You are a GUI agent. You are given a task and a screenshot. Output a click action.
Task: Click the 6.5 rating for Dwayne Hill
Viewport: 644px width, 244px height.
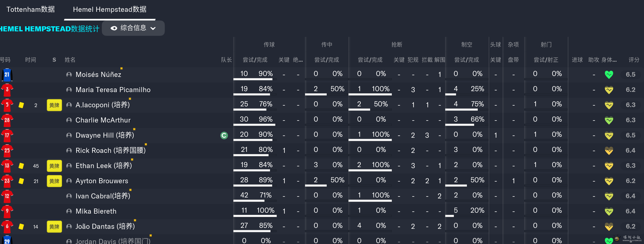click(630, 135)
